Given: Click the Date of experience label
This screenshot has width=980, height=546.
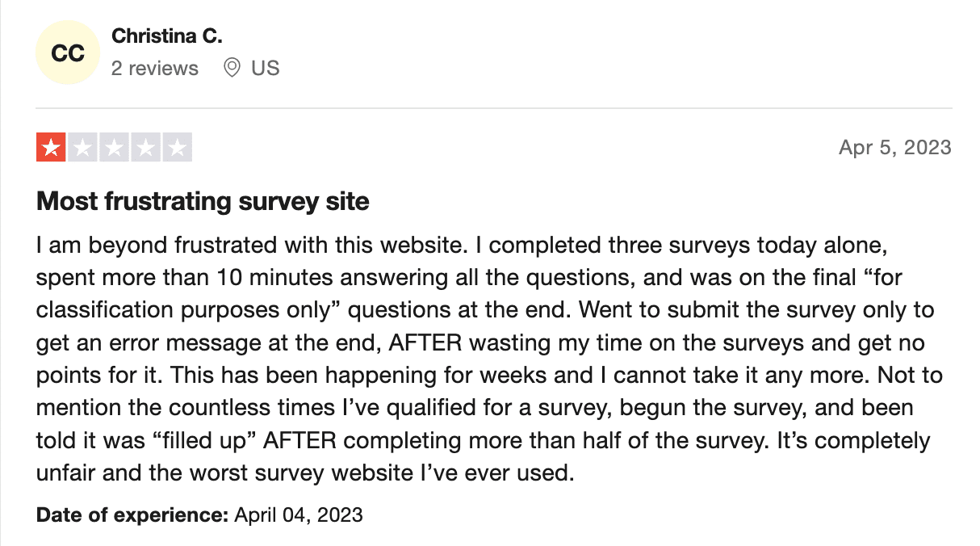Looking at the screenshot, I should [x=132, y=514].
